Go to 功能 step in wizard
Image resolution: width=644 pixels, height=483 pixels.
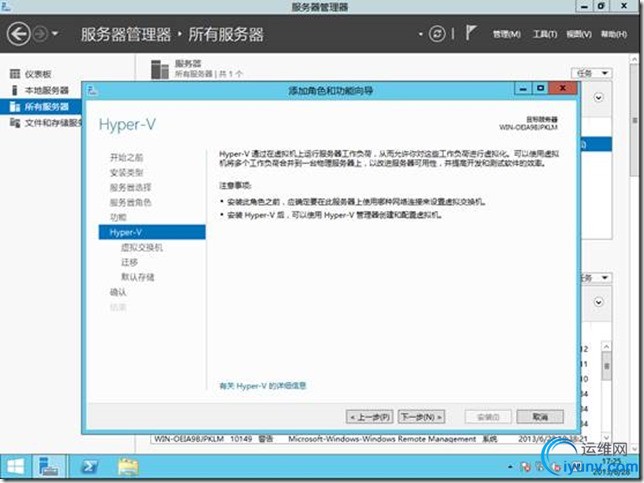click(x=118, y=217)
